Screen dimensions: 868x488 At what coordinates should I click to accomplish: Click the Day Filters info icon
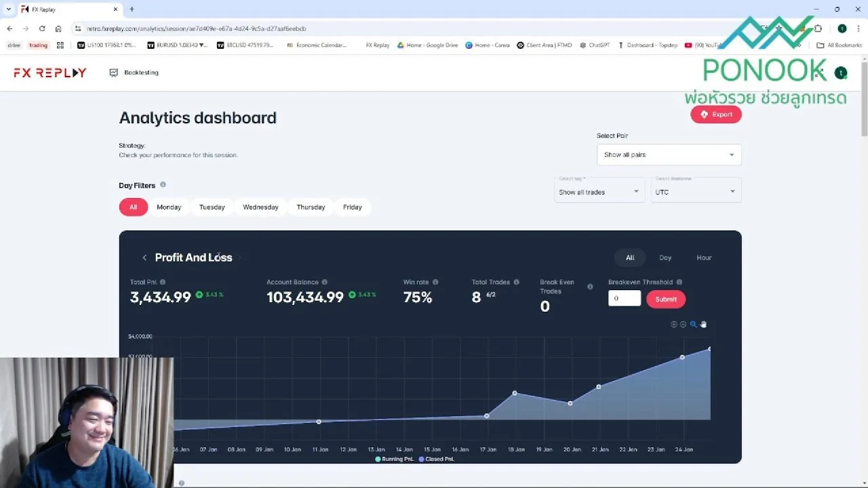163,184
